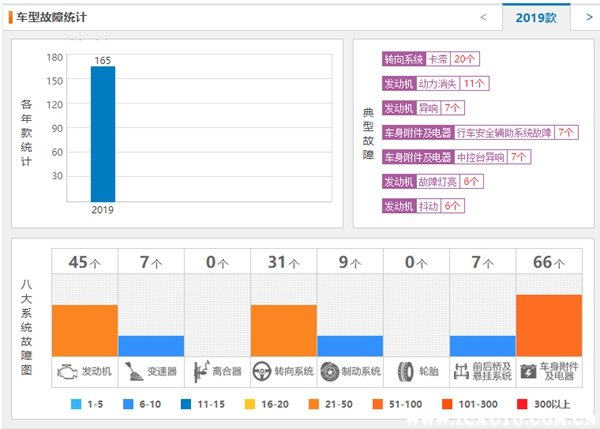Click the light blue 1-5 legend swatch
This screenshot has width=600, height=429.
[76, 404]
